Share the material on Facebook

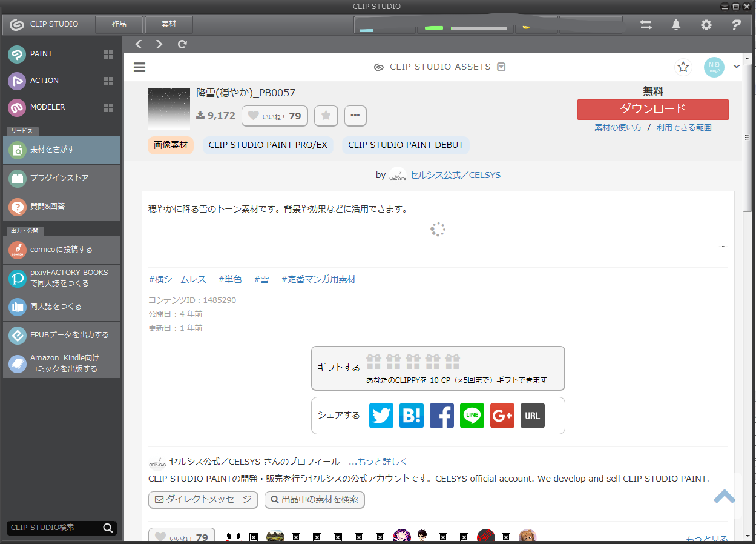pos(442,416)
